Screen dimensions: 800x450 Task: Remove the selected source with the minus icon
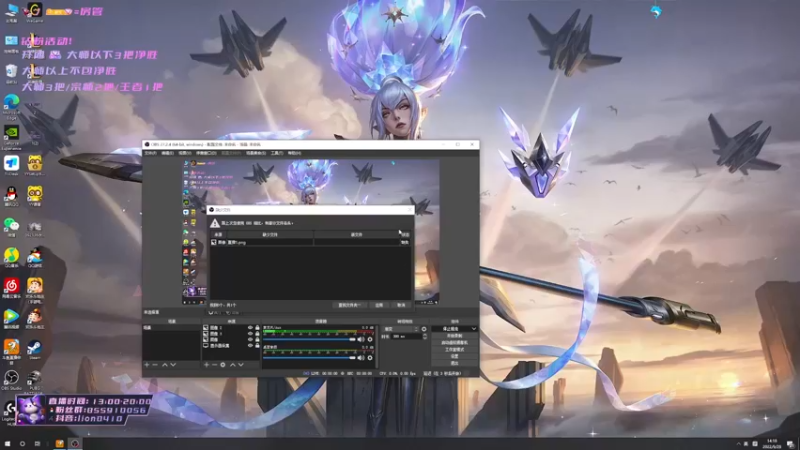click(x=214, y=365)
